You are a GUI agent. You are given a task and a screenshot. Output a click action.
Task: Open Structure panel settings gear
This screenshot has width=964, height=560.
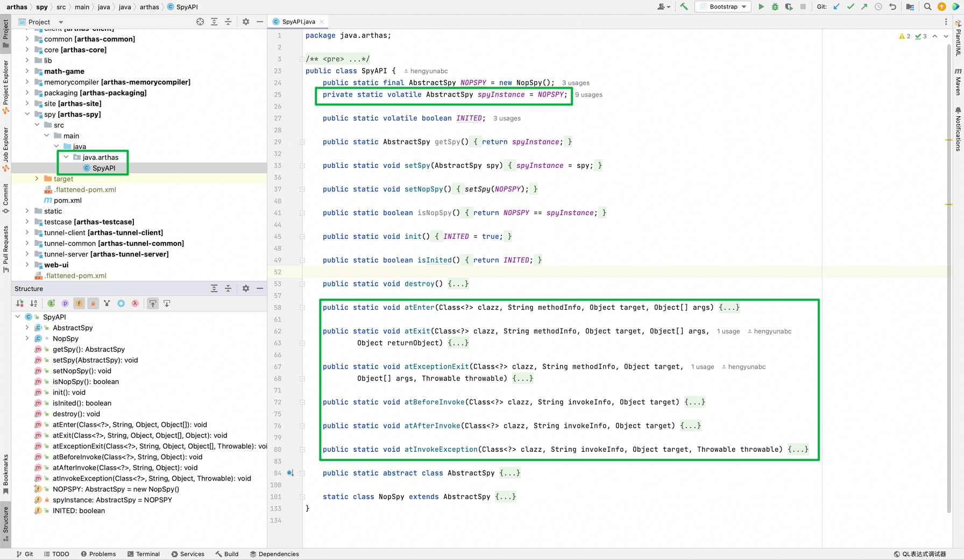click(246, 288)
